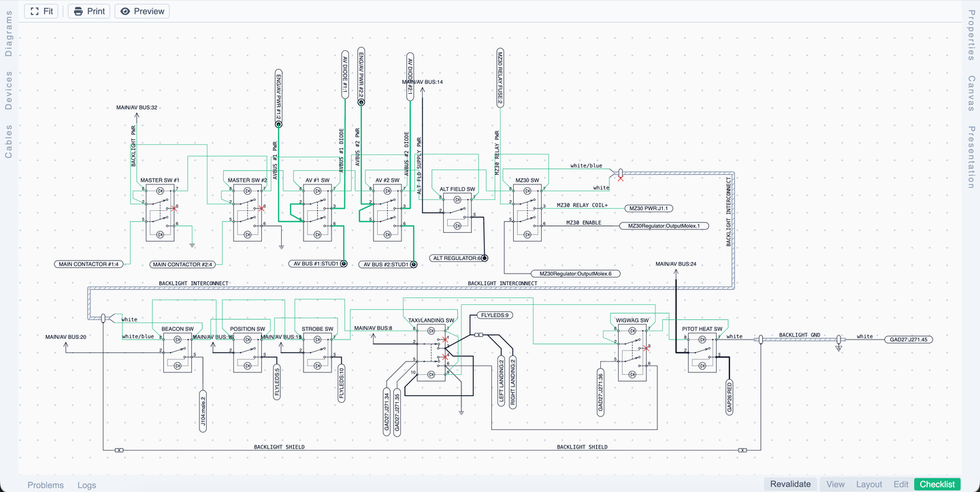Switch to Layout mode

[869, 484]
